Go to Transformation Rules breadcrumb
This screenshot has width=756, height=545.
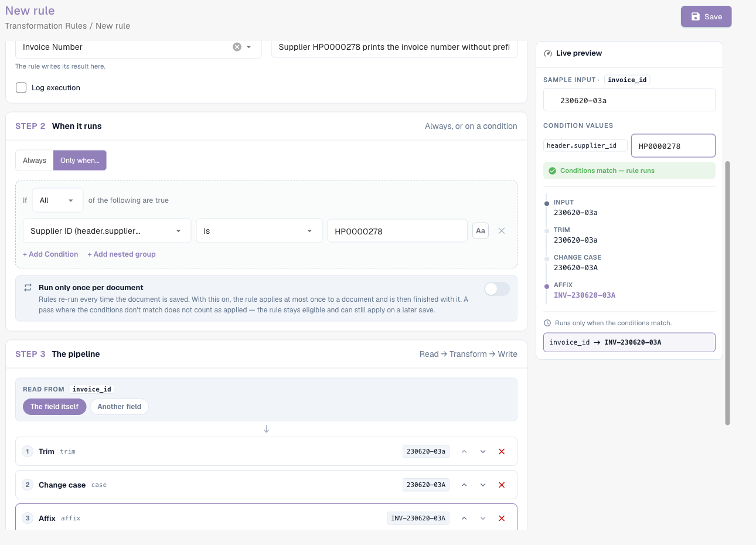point(46,26)
